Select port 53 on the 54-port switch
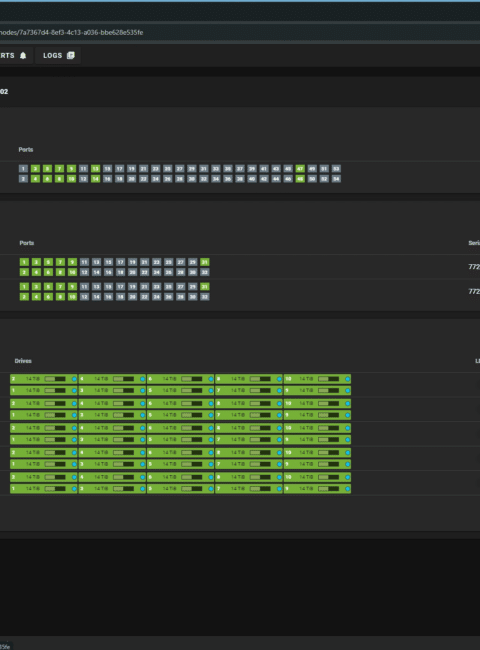Screen dimensions: 480x650 (x=336, y=169)
